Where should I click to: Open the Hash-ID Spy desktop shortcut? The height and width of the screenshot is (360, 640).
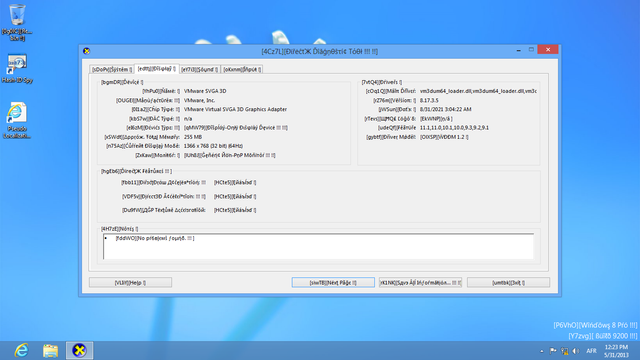tap(17, 69)
